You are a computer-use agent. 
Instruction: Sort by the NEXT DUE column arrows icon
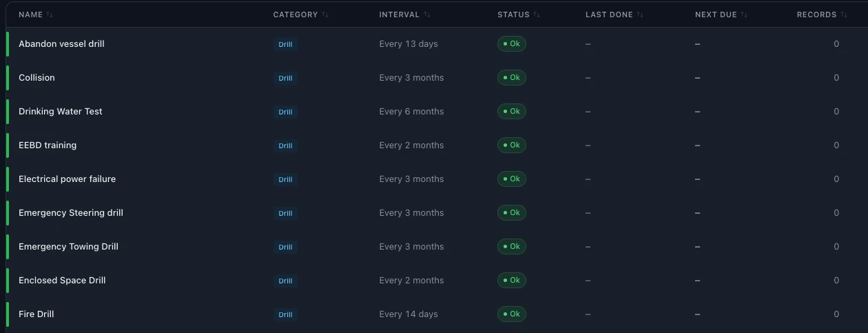(744, 14)
